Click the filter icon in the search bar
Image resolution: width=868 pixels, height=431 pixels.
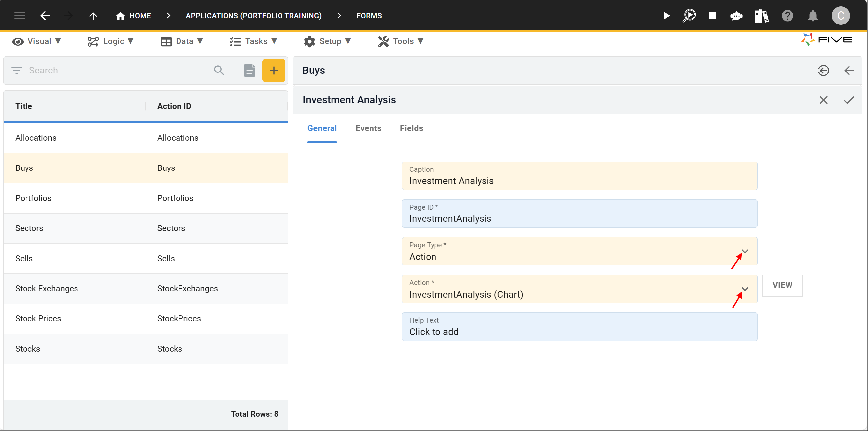[17, 71]
